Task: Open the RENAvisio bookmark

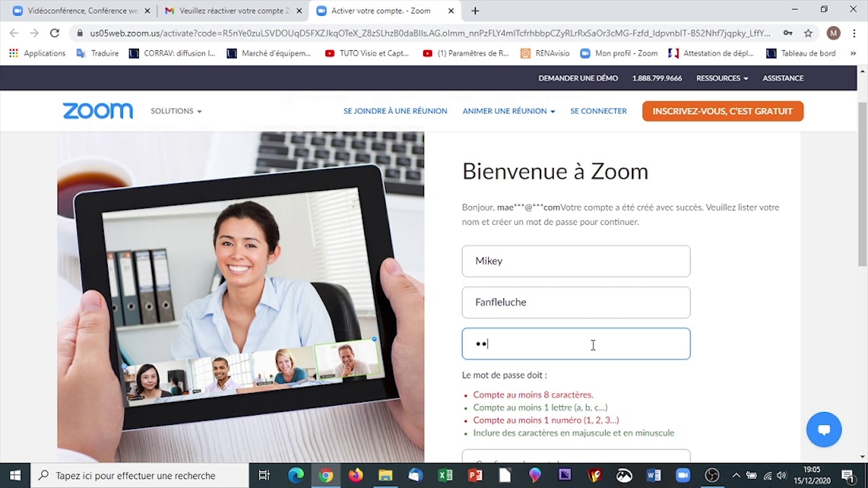Action: 545,53
